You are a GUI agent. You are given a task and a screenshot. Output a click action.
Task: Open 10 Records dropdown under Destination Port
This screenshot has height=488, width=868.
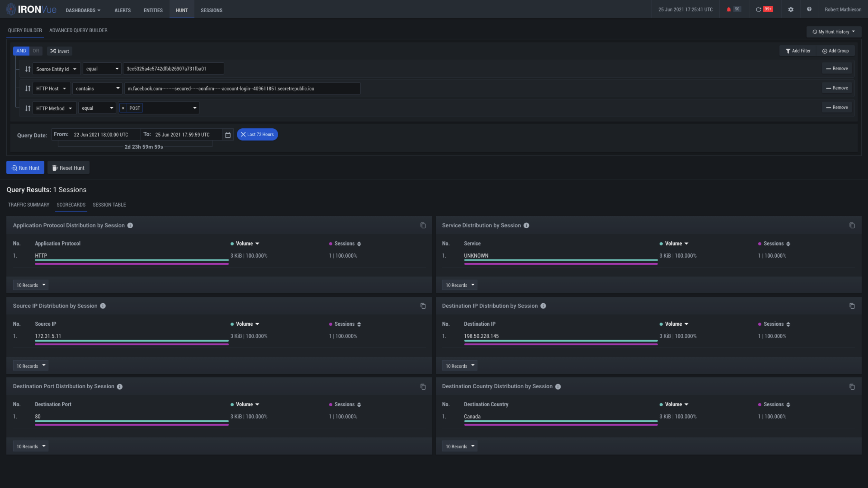pos(31,446)
